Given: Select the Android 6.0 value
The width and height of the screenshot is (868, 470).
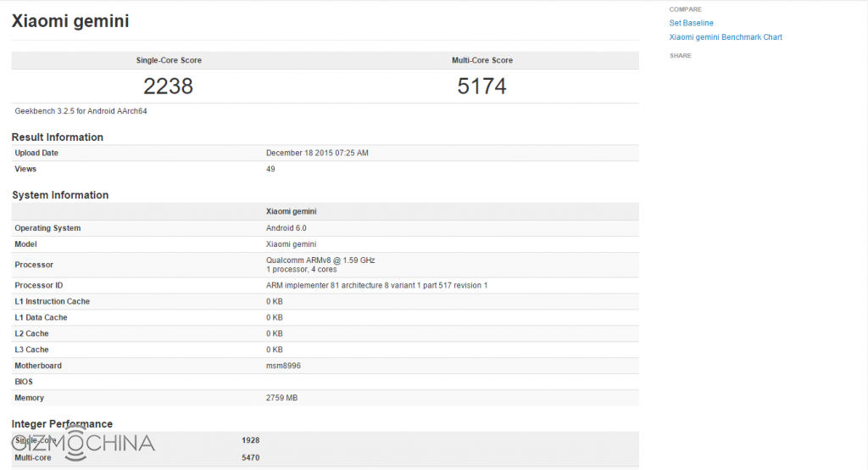Looking at the screenshot, I should click(x=287, y=228).
